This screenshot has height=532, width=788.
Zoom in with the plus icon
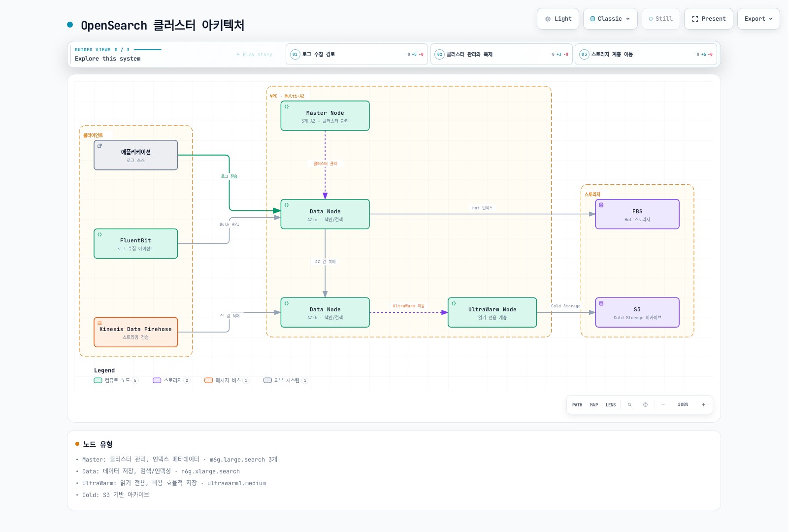[703, 405]
